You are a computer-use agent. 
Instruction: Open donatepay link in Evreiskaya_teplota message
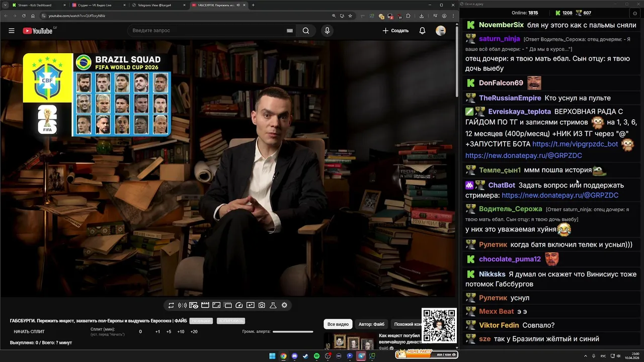[524, 155]
